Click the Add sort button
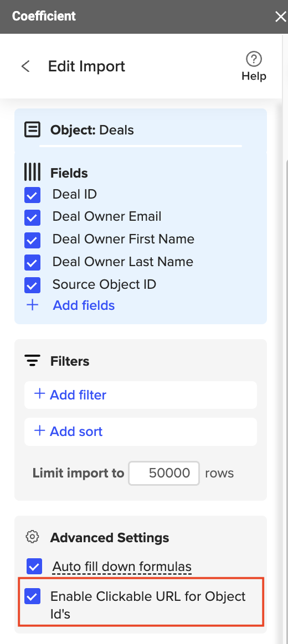The image size is (288, 644). (141, 432)
